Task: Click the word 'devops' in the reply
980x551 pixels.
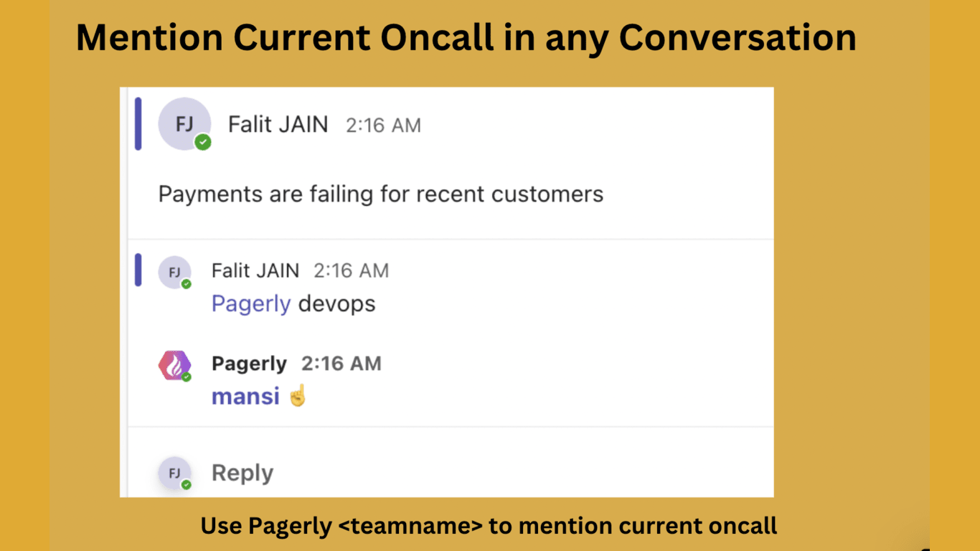Action: pyautogui.click(x=336, y=304)
